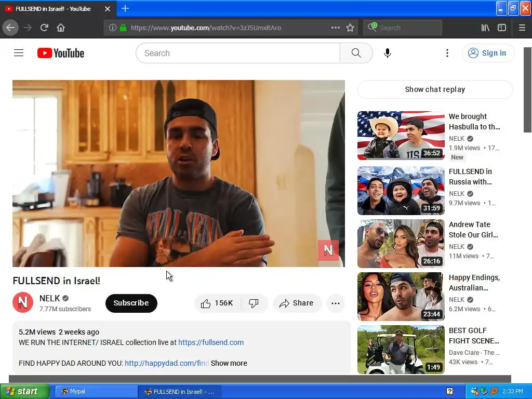Click the taskbar clock showing 2:33 PM

point(513,391)
